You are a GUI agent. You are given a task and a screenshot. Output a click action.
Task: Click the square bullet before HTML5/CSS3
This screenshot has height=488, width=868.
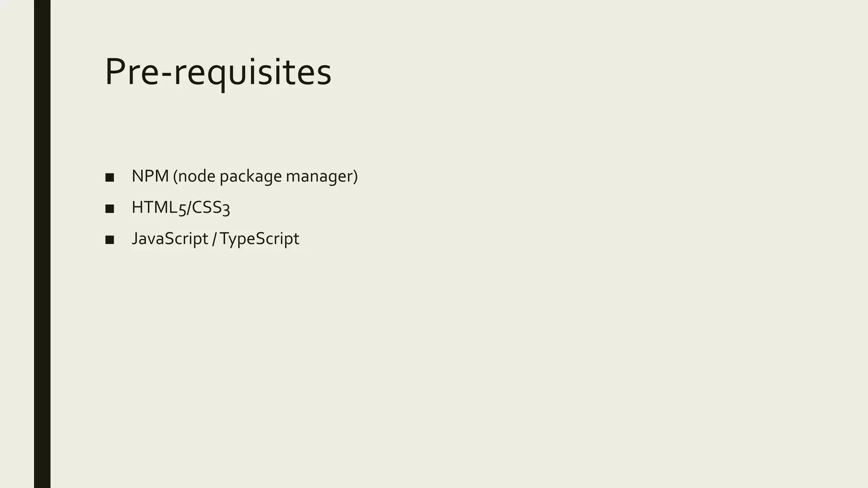(x=109, y=208)
